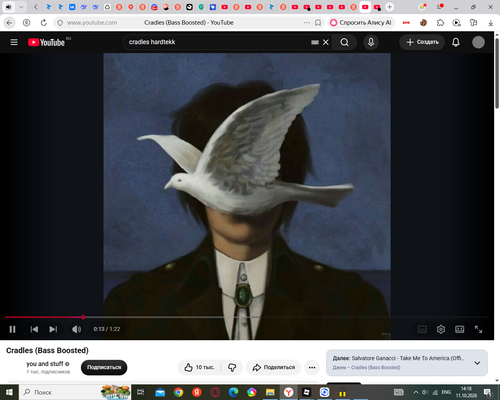Show hidden system tray icons
This screenshot has width=500, height=400.
coord(416,392)
